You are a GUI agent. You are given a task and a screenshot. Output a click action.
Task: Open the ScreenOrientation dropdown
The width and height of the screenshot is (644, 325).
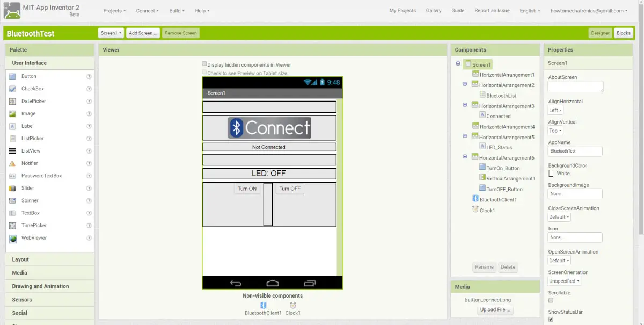coord(564,280)
